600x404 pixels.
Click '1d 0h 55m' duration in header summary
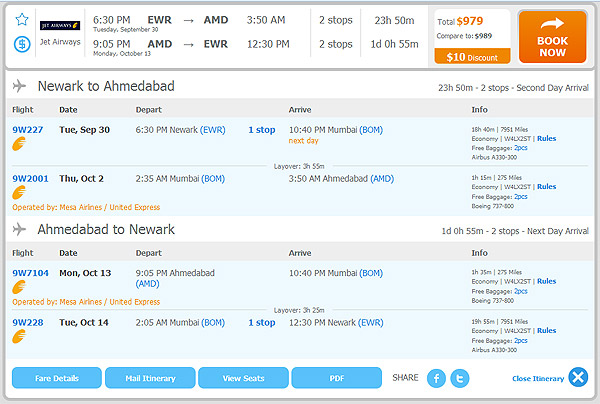394,44
